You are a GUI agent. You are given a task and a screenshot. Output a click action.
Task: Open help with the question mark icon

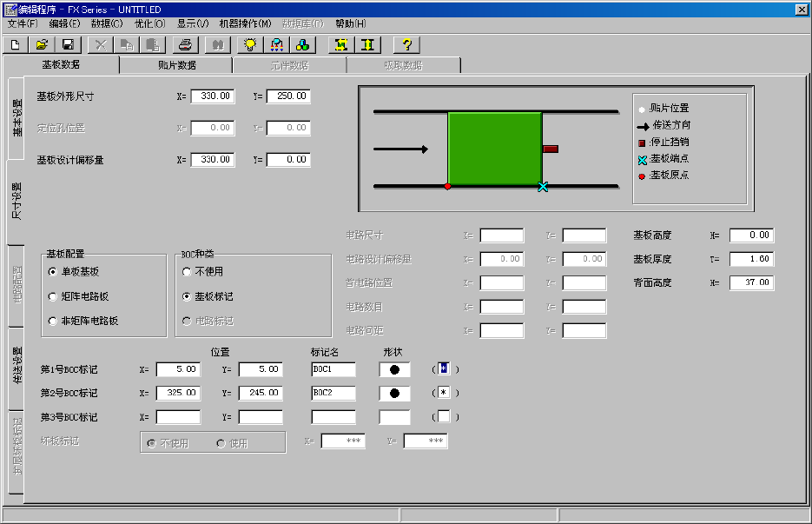pyautogui.click(x=407, y=45)
